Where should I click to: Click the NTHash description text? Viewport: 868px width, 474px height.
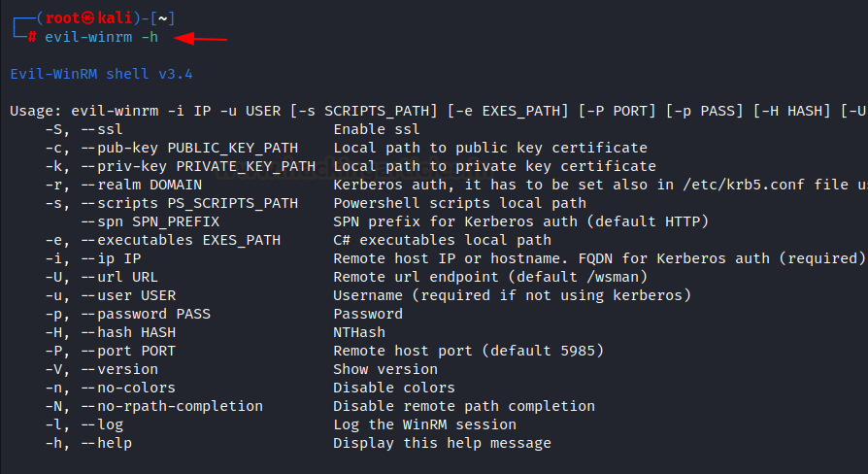359,332
